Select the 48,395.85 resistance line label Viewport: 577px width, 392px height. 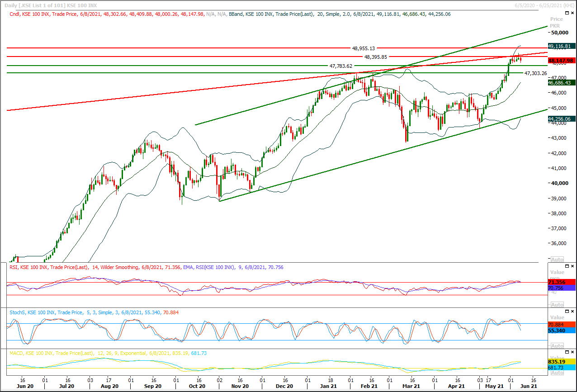(x=376, y=57)
